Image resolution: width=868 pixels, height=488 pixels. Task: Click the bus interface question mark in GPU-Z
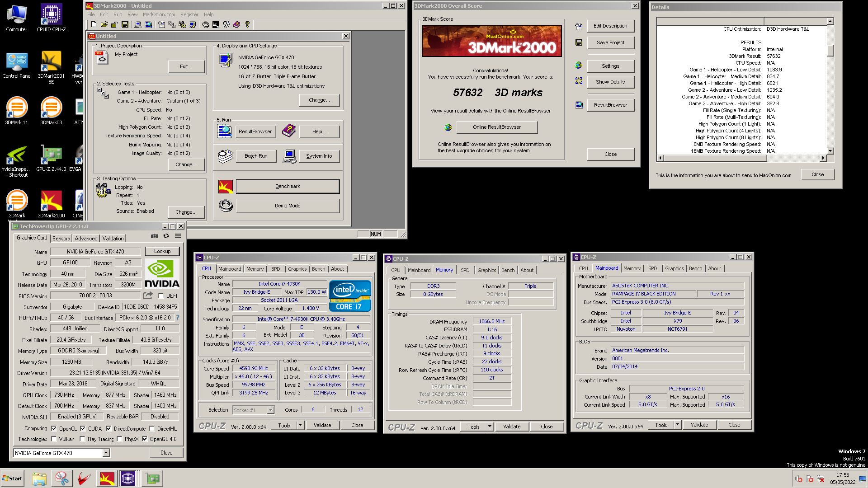[178, 318]
